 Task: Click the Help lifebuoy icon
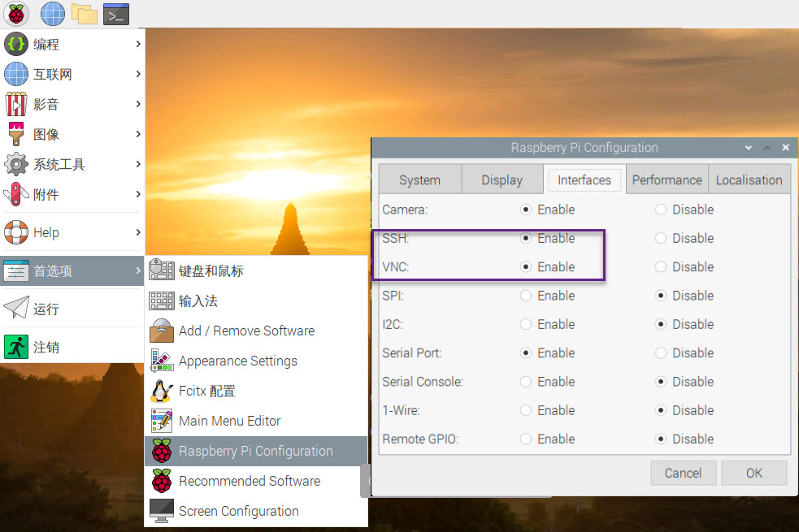click(x=15, y=232)
